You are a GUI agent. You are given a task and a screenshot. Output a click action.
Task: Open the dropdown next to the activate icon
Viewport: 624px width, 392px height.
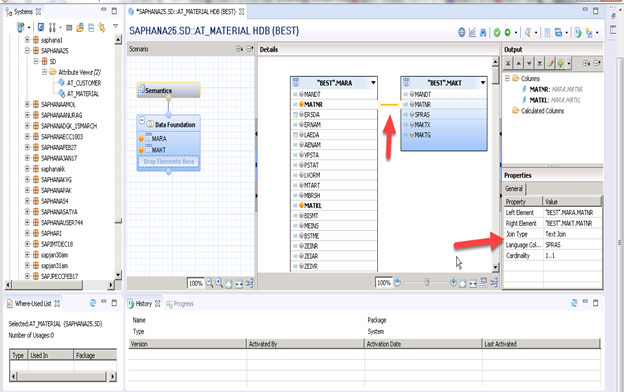coord(516,33)
